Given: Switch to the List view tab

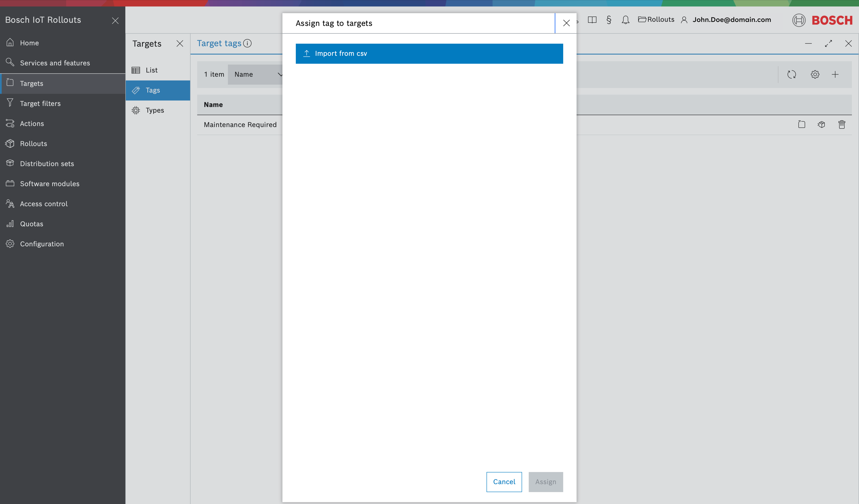Looking at the screenshot, I should (x=152, y=70).
